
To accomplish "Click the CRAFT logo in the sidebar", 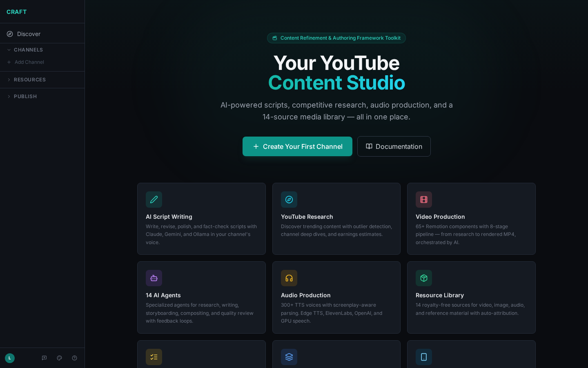I will tap(17, 12).
